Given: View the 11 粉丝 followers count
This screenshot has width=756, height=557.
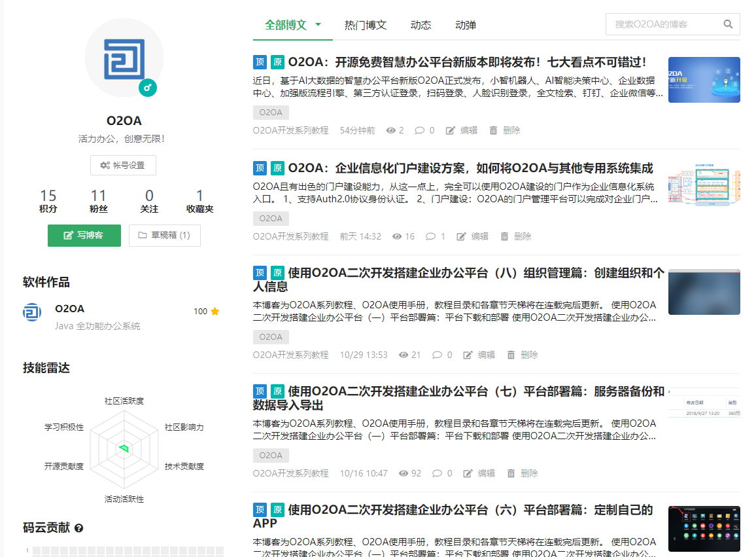Looking at the screenshot, I should pos(98,201).
